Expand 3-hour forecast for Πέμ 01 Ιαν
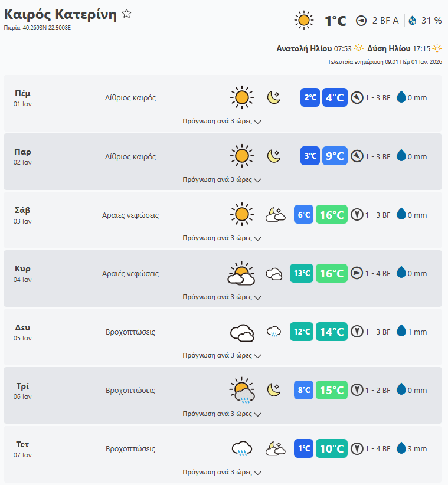This screenshot has width=448, height=485. point(222,121)
